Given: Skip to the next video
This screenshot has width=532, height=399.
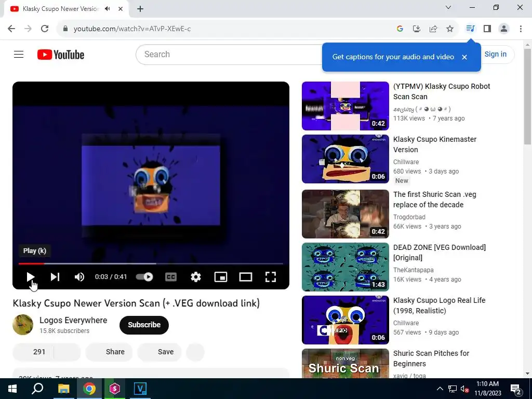Looking at the screenshot, I should point(55,277).
